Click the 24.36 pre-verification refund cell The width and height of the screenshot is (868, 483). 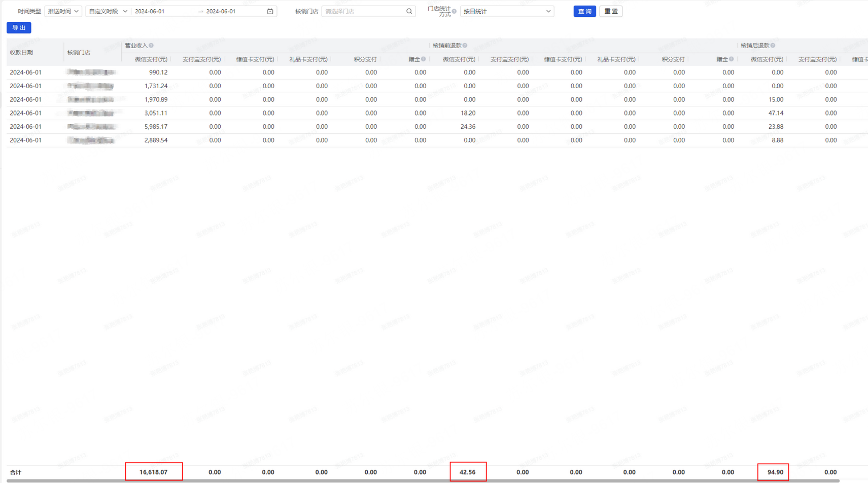[x=468, y=127]
